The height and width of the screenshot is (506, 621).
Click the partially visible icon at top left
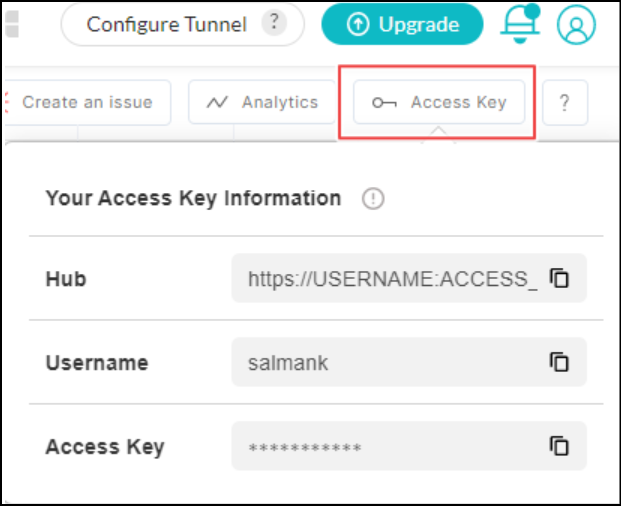(x=10, y=24)
